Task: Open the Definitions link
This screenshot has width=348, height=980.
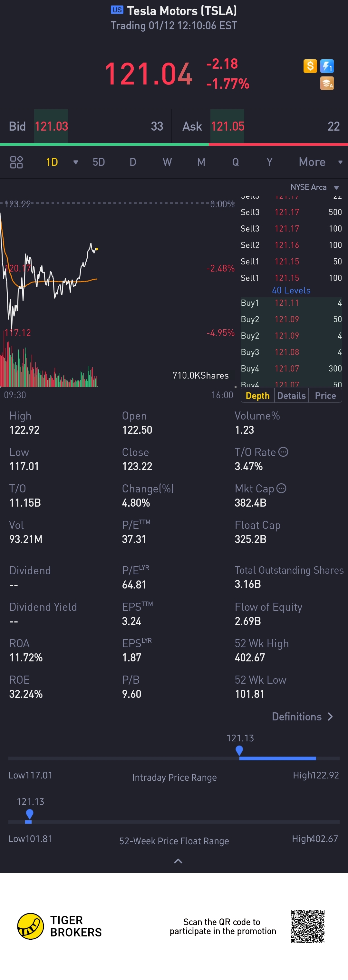Action: pyautogui.click(x=302, y=717)
